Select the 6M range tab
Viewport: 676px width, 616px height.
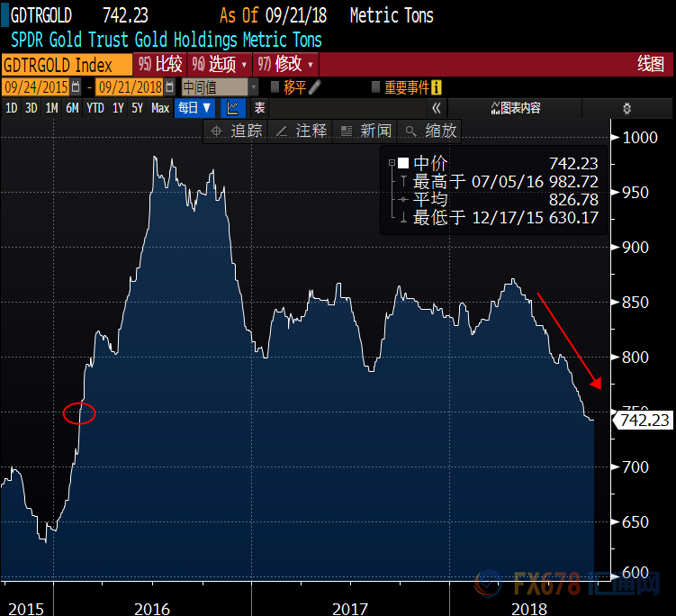[72, 108]
